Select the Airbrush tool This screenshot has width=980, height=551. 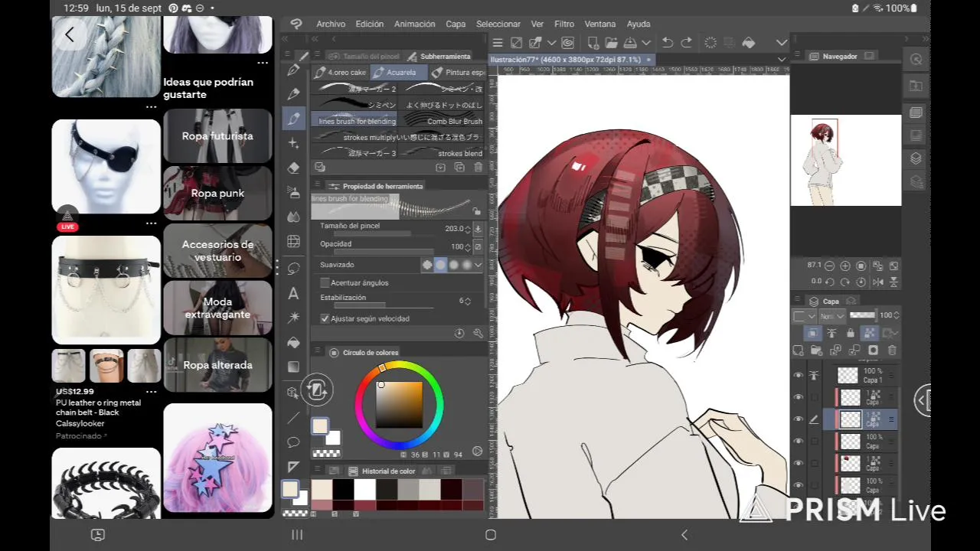(293, 192)
